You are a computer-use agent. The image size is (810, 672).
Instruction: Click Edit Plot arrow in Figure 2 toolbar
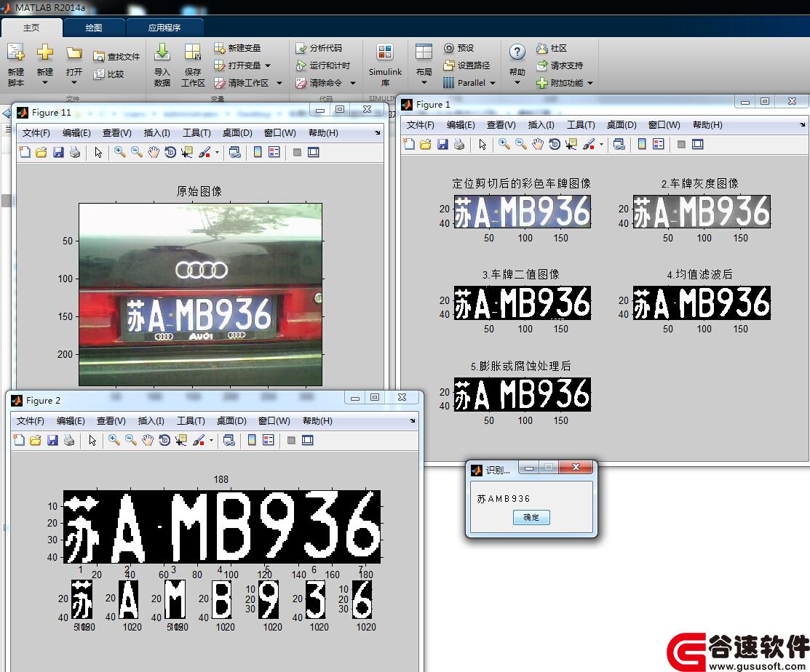[92, 440]
